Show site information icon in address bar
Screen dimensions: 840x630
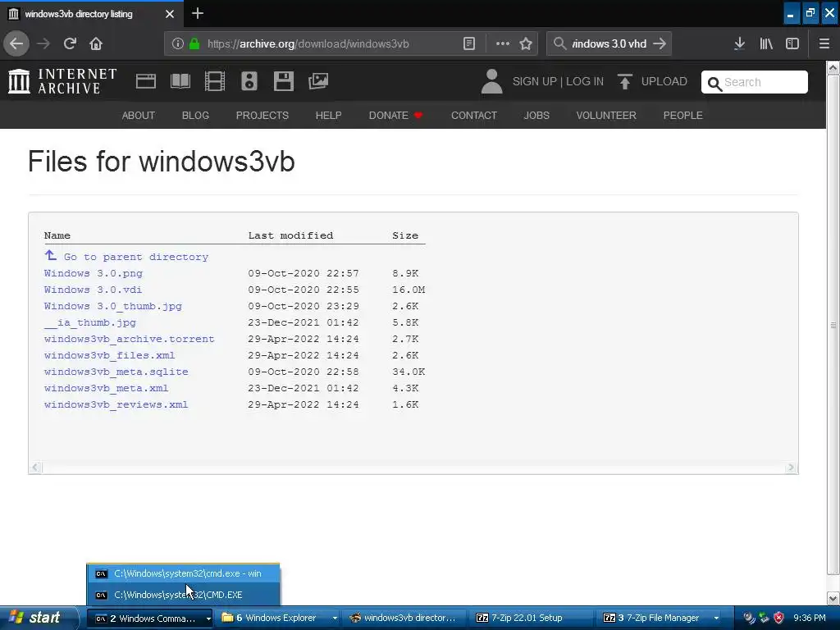[178, 44]
